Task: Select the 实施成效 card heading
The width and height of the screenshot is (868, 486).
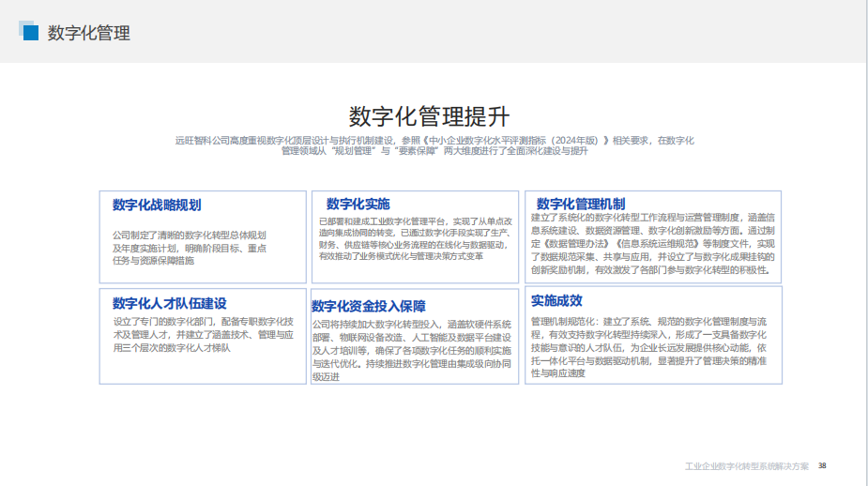Action: [x=556, y=301]
